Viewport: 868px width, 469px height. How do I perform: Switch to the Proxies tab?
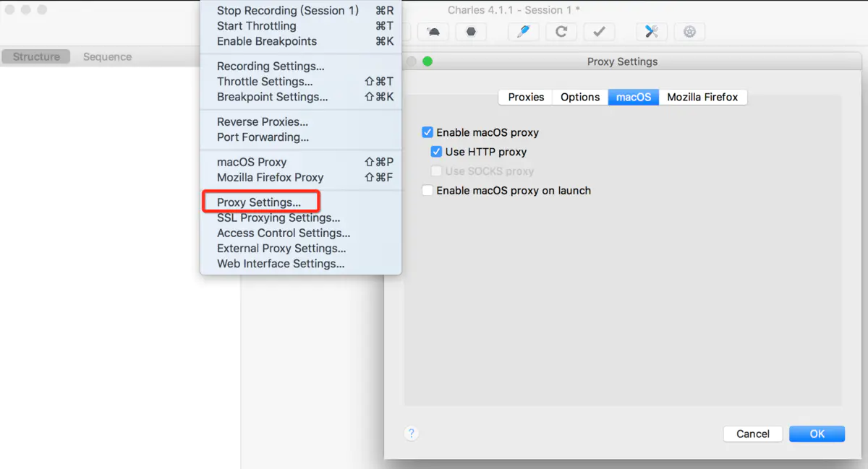(526, 97)
